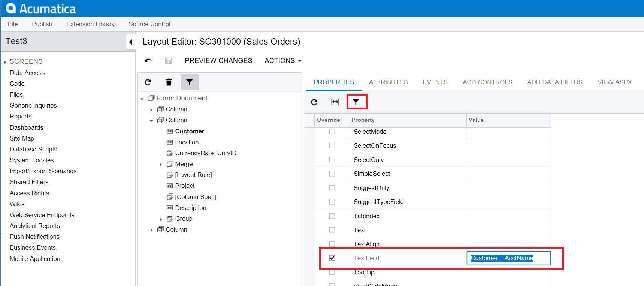Click the Customer field icon in tree
Image resolution: width=644 pixels, height=286 pixels.
(x=170, y=132)
